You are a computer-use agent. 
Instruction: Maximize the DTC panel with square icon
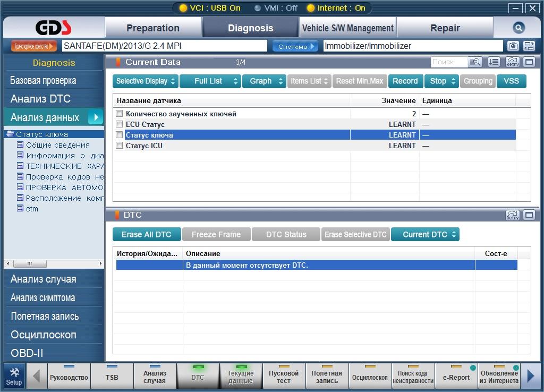[x=529, y=215]
